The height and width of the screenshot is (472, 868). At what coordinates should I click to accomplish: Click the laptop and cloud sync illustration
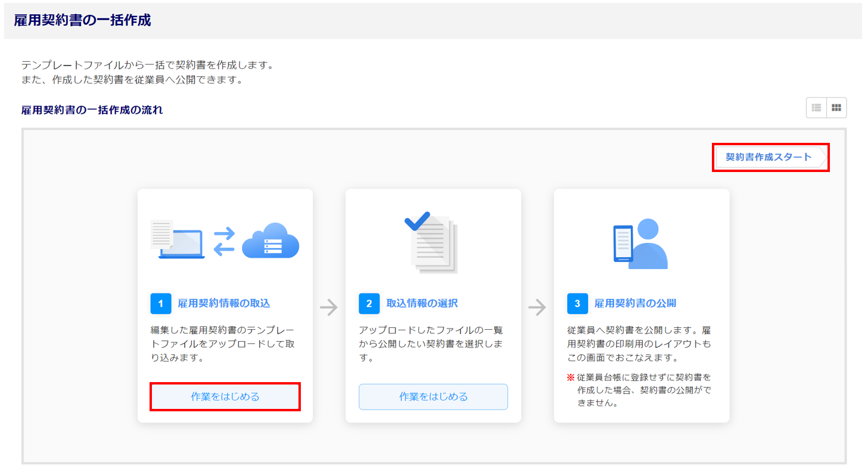225,241
